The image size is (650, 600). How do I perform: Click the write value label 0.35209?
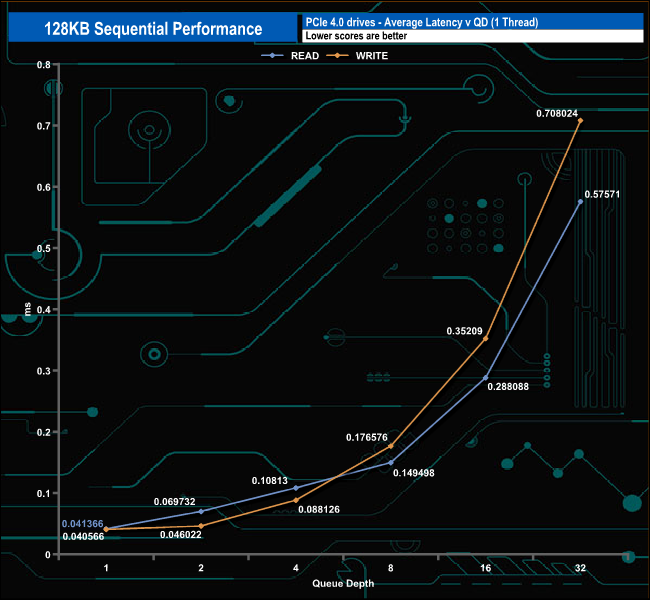click(x=464, y=331)
